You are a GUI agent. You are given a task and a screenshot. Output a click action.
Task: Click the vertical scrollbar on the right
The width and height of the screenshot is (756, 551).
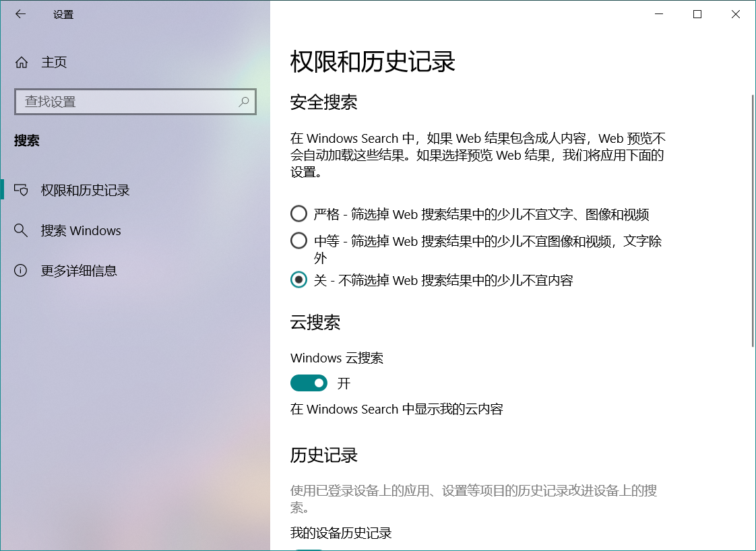[x=753, y=220]
